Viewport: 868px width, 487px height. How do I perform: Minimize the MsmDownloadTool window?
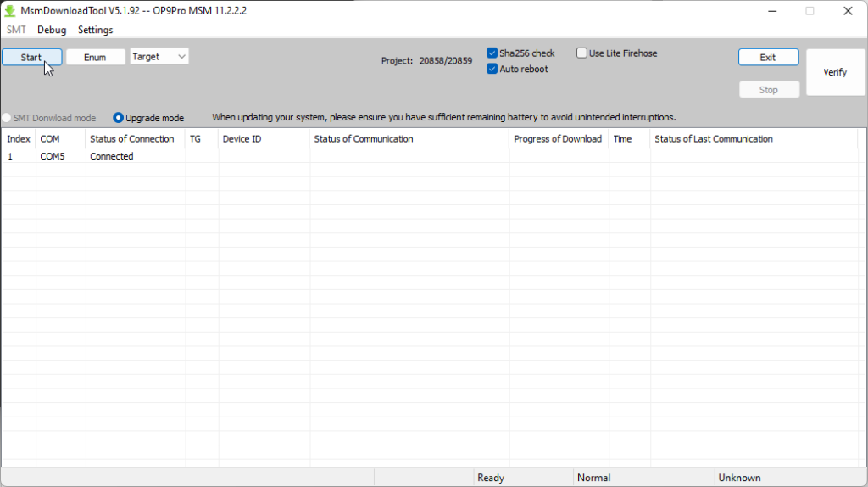point(771,11)
